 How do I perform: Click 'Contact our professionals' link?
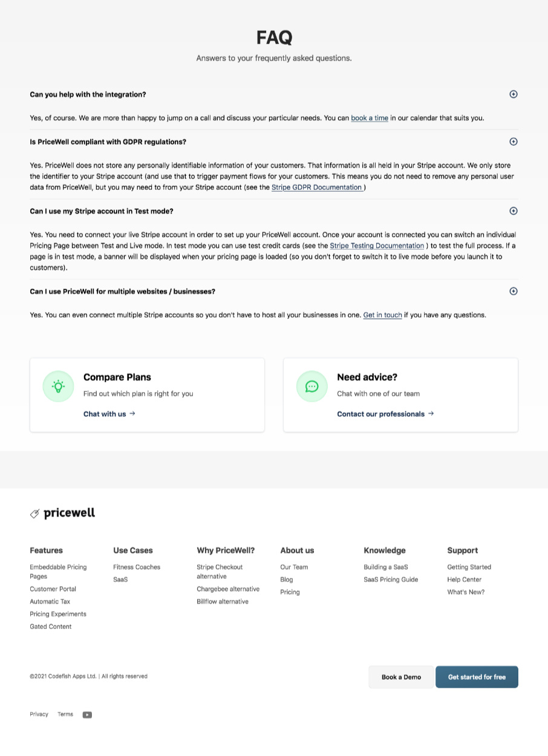(385, 414)
